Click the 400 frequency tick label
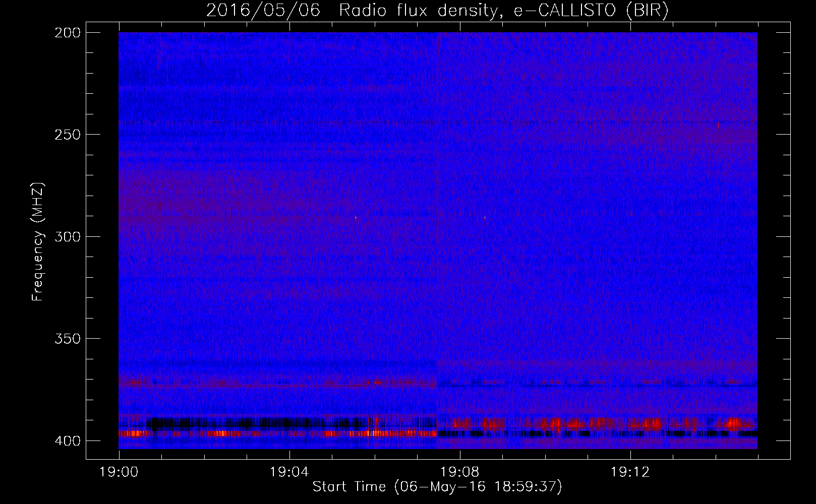The width and height of the screenshot is (816, 504). (67, 441)
